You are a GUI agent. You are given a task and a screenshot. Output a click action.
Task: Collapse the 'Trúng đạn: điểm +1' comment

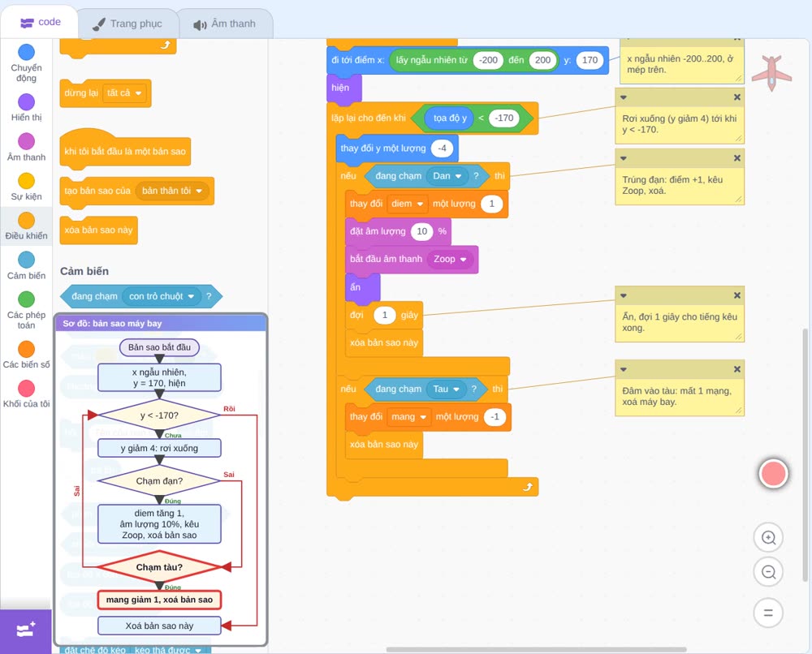point(624,158)
